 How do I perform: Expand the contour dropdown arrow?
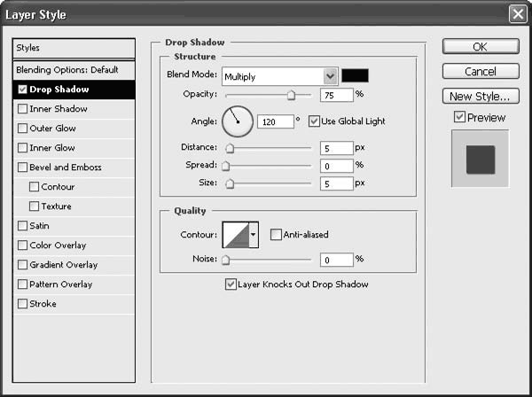(x=254, y=234)
